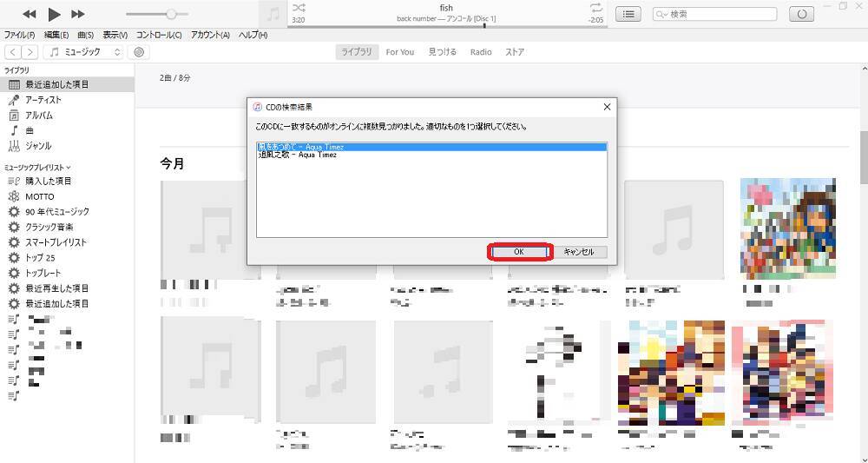
Task: Click the volume slider knob
Action: (x=171, y=14)
